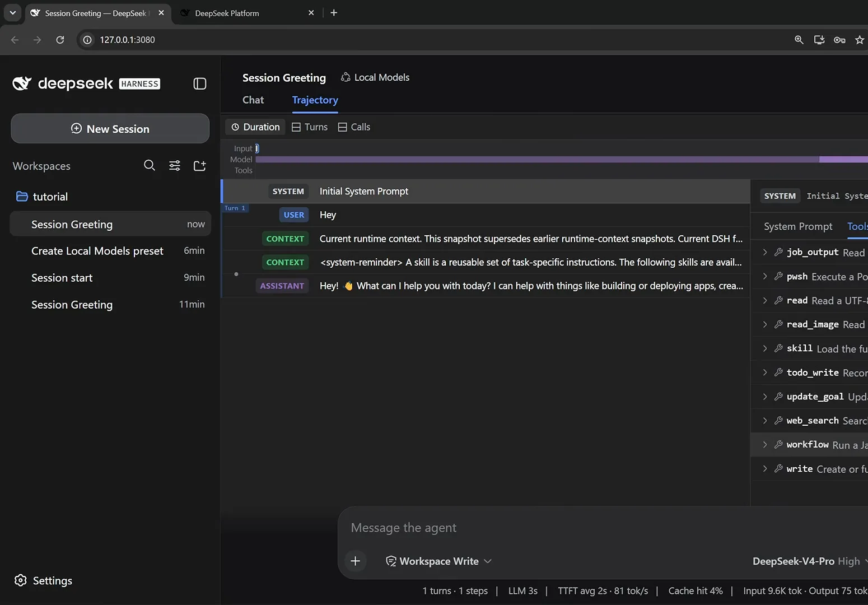
Task: Click the wrench icon beside workflow
Action: [778, 444]
